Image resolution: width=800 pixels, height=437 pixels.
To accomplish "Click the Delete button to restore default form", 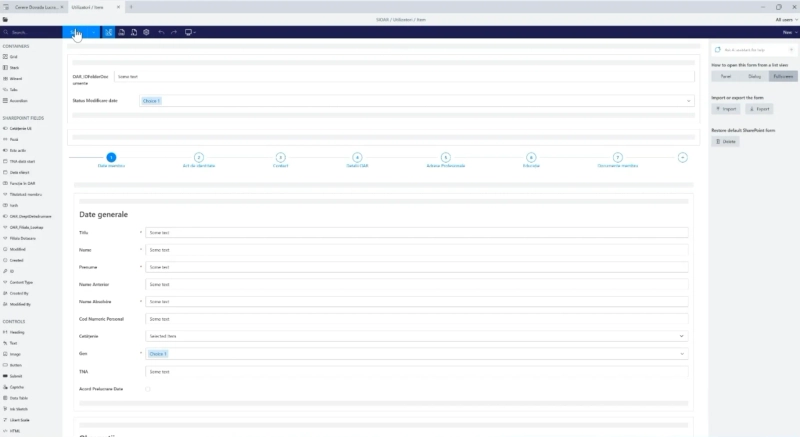I will coord(726,142).
